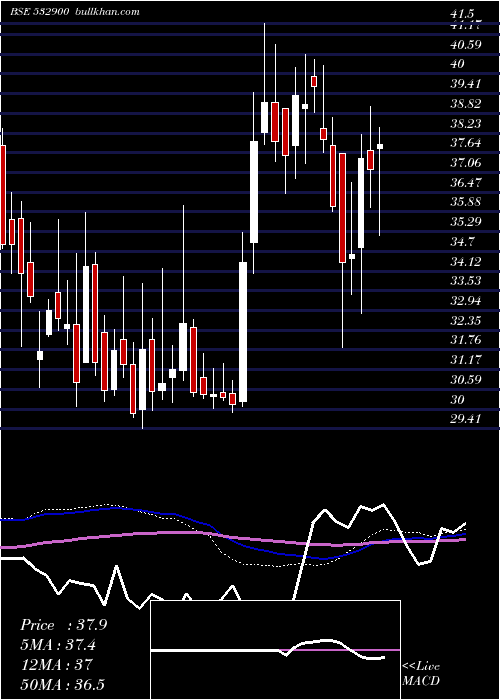Click the 41.5 price axis label
Screen dimensions: 500x700
pos(463,15)
